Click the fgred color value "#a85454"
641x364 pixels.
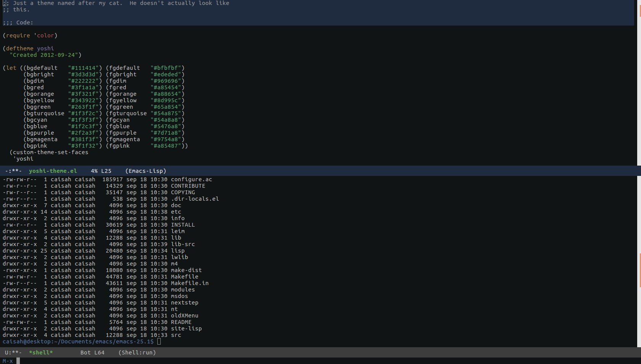point(166,87)
